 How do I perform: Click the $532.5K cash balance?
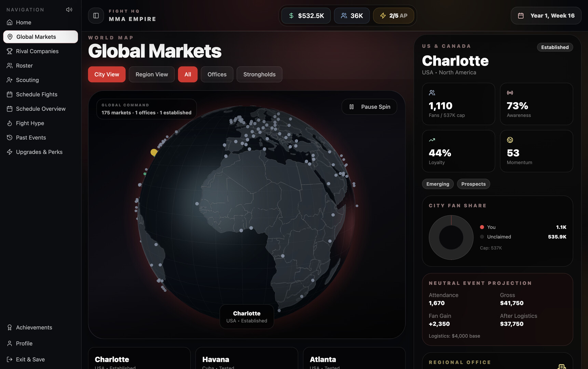(x=306, y=16)
